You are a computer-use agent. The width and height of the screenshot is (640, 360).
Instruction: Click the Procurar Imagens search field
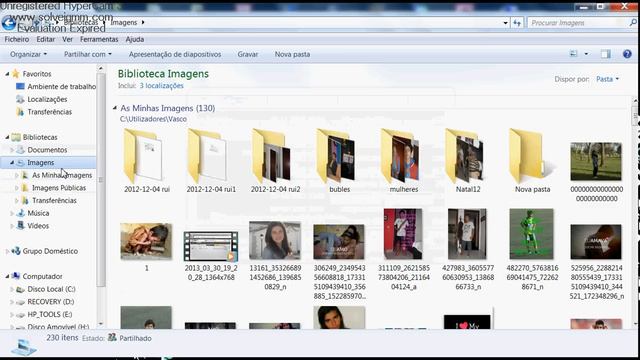coord(578,23)
